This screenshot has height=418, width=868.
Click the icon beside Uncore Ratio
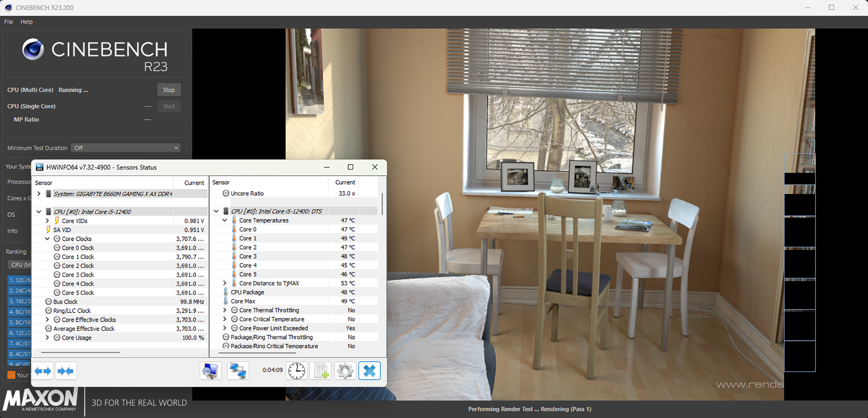(x=226, y=193)
